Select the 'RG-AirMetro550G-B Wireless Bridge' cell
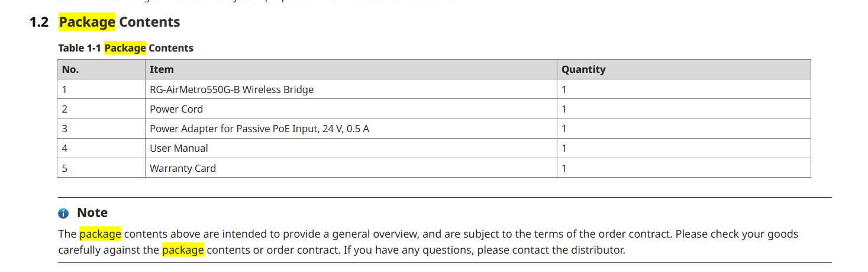 (351, 89)
